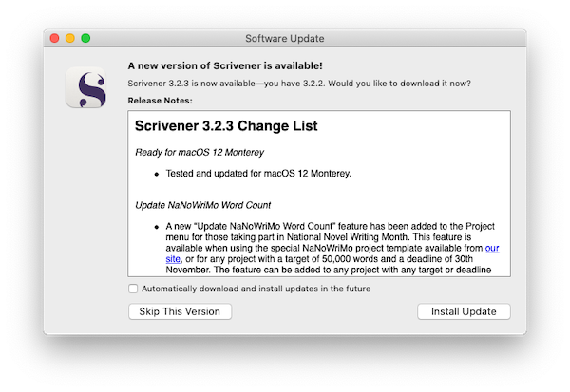Click the "Release Notes:" label
Image resolution: width=570 pixels, height=392 pixels.
(x=160, y=101)
